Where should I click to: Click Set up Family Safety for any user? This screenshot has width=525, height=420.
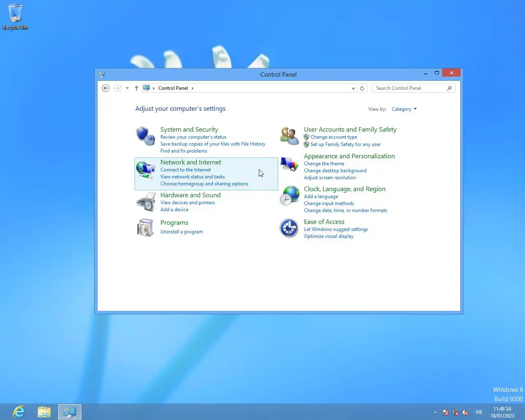(x=345, y=144)
